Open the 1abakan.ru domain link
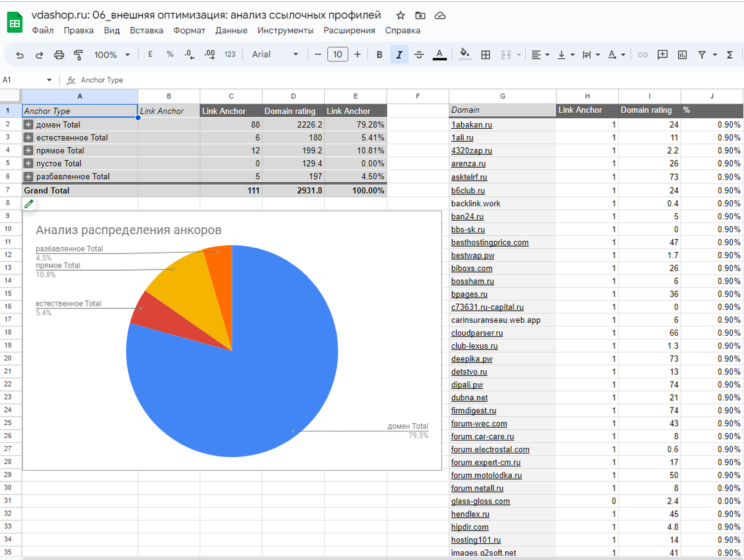 pyautogui.click(x=471, y=125)
